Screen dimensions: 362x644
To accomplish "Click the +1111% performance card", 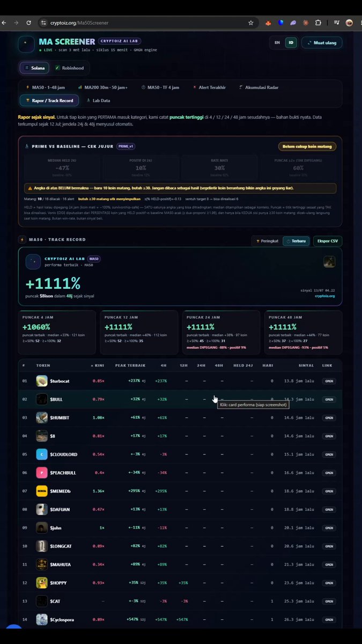I will coord(180,276).
